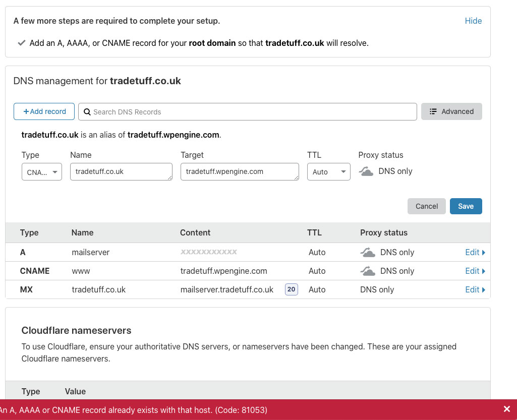Click the magnifier icon in the DNS search bar

tap(87, 112)
